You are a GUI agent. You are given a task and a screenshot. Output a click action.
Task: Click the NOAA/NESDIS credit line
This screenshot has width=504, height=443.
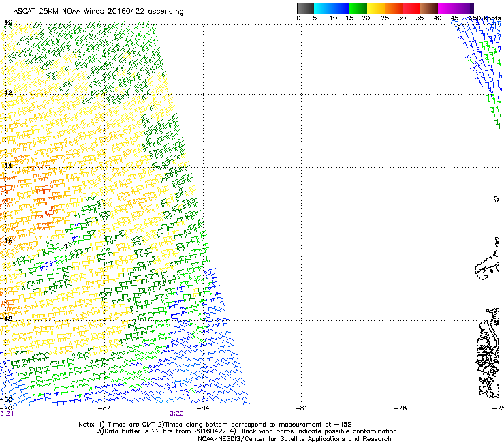point(294,439)
